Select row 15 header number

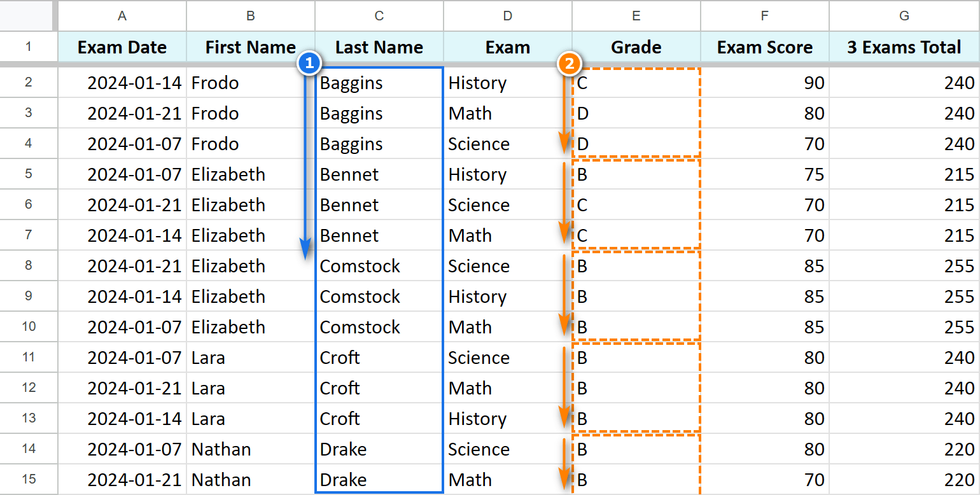(28, 480)
